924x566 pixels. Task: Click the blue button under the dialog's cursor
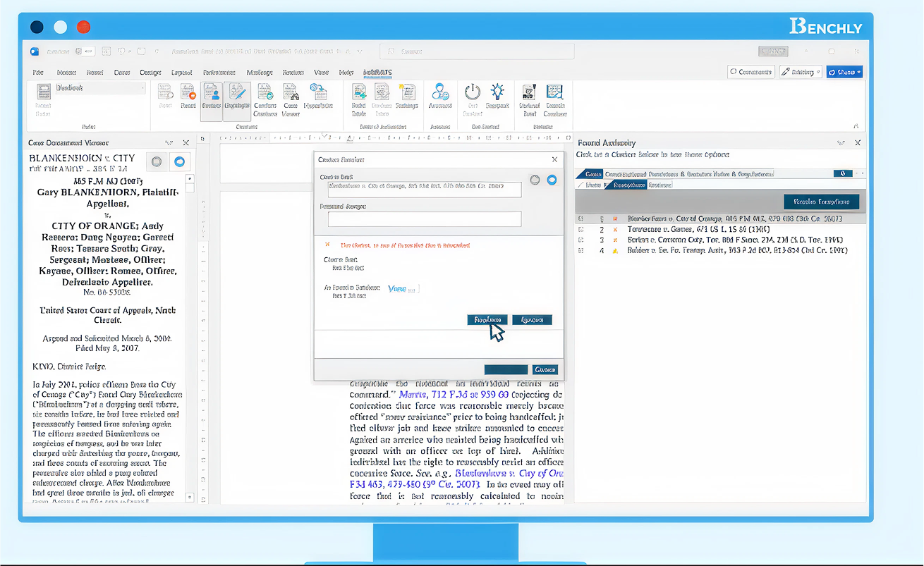point(487,320)
